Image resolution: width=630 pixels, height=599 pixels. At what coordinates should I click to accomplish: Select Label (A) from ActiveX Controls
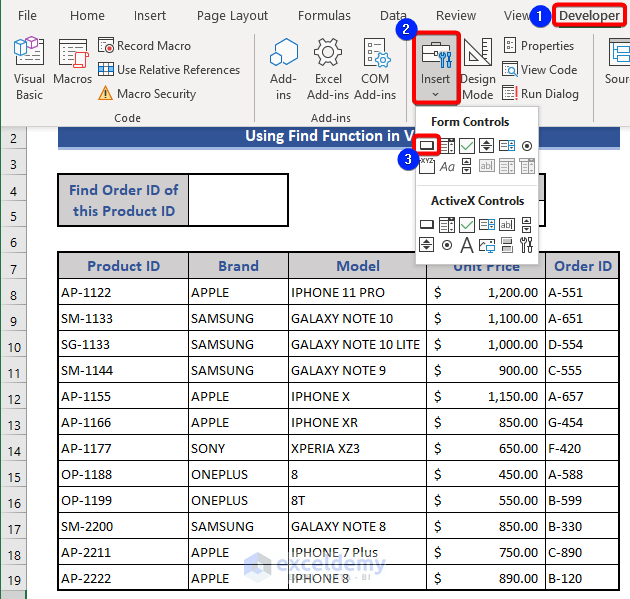pyautogui.click(x=467, y=245)
